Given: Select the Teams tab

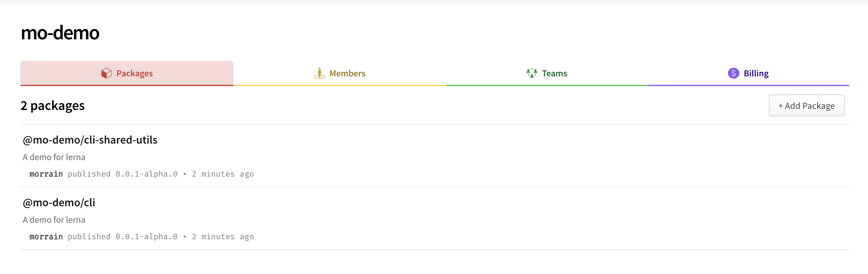Looking at the screenshot, I should point(547,73).
